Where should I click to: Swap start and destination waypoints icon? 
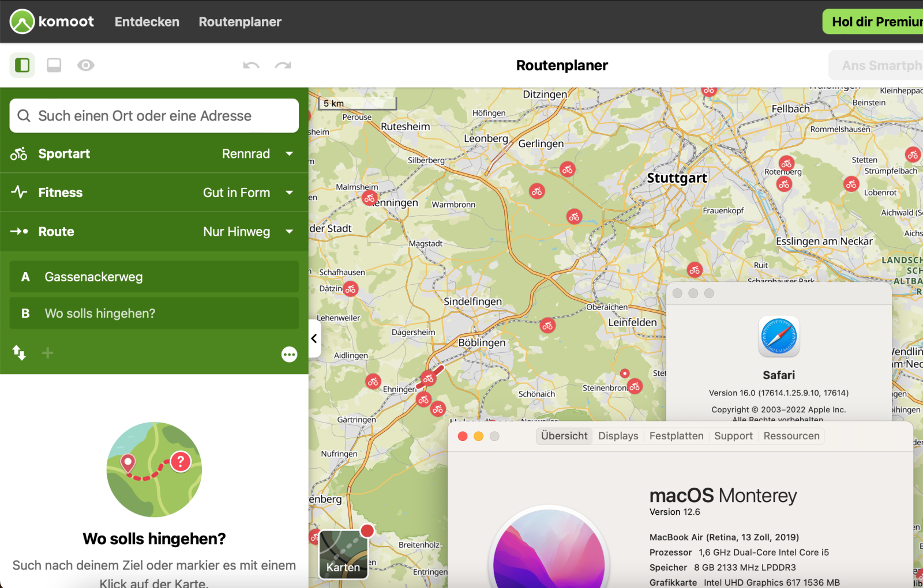tap(19, 353)
